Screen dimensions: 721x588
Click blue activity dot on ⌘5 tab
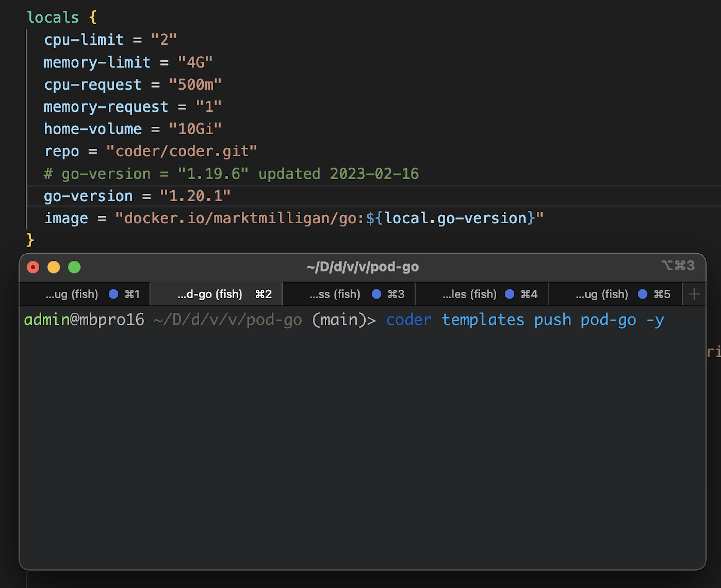[643, 294]
